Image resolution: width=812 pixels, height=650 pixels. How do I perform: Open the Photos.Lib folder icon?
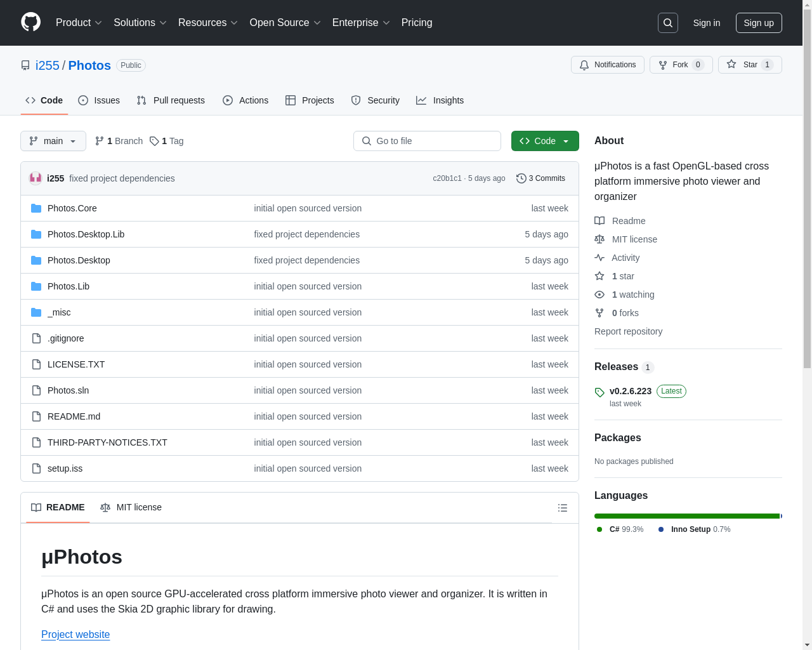click(36, 286)
